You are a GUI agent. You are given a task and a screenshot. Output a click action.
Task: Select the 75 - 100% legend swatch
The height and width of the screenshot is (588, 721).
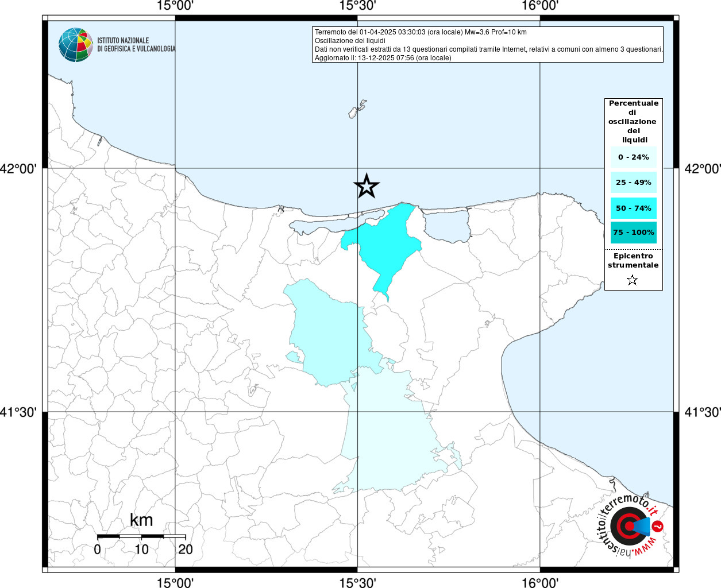(x=633, y=232)
